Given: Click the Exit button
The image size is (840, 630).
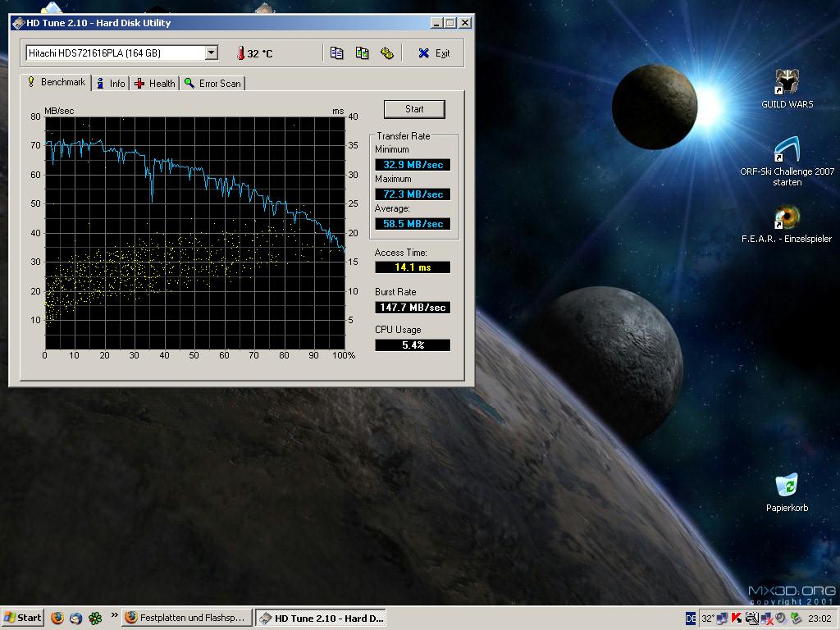Looking at the screenshot, I should click(x=434, y=53).
